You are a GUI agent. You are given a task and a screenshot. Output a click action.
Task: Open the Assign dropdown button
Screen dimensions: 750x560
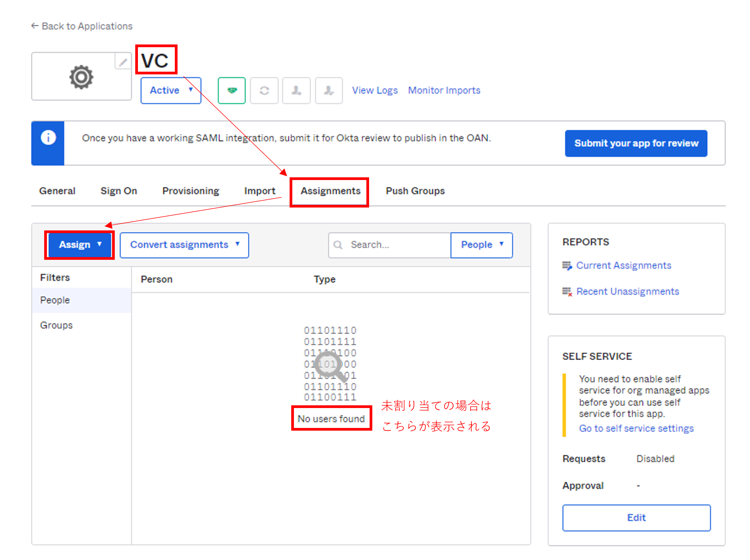[x=80, y=245]
